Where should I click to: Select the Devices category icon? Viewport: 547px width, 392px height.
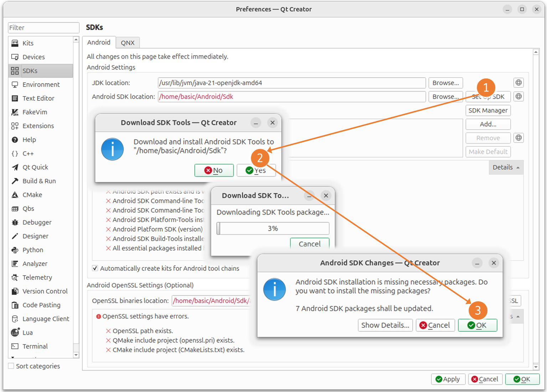(x=15, y=57)
